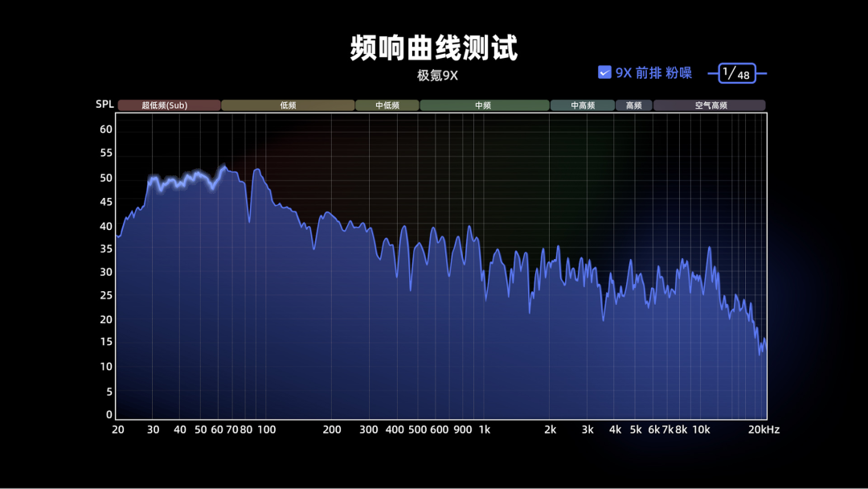This screenshot has height=489, width=868.
Task: Open the 1/48 smoothing selector
Action: coord(736,73)
